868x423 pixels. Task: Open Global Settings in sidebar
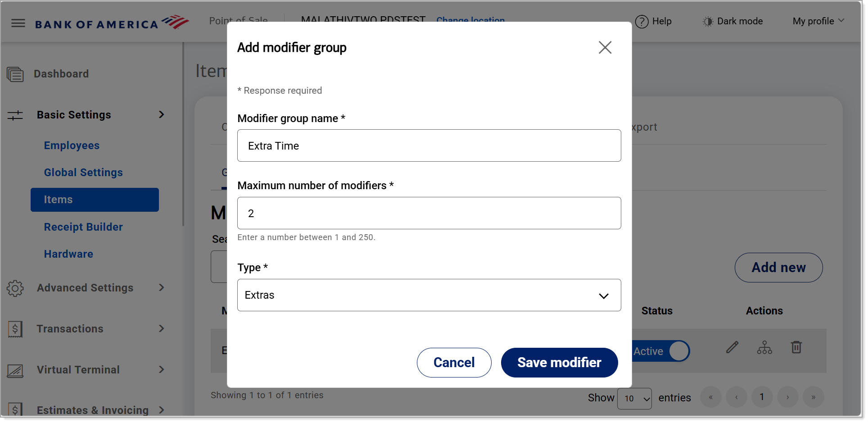tap(83, 173)
